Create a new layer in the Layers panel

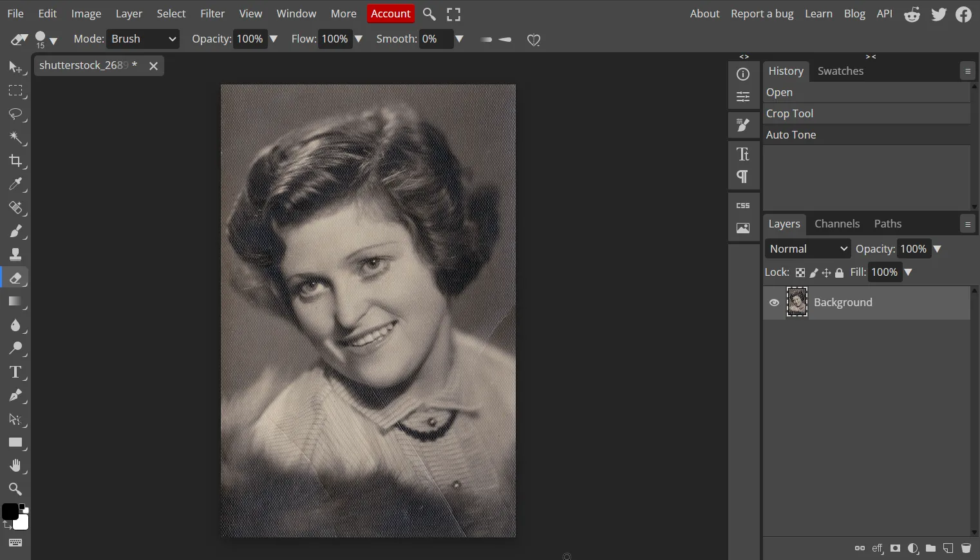click(948, 548)
